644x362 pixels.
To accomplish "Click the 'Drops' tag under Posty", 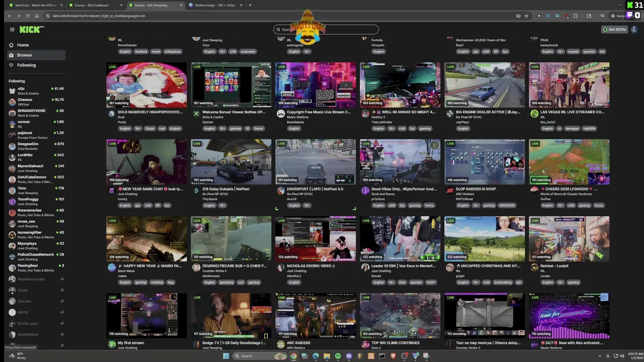I will pyautogui.click(x=149, y=128).
